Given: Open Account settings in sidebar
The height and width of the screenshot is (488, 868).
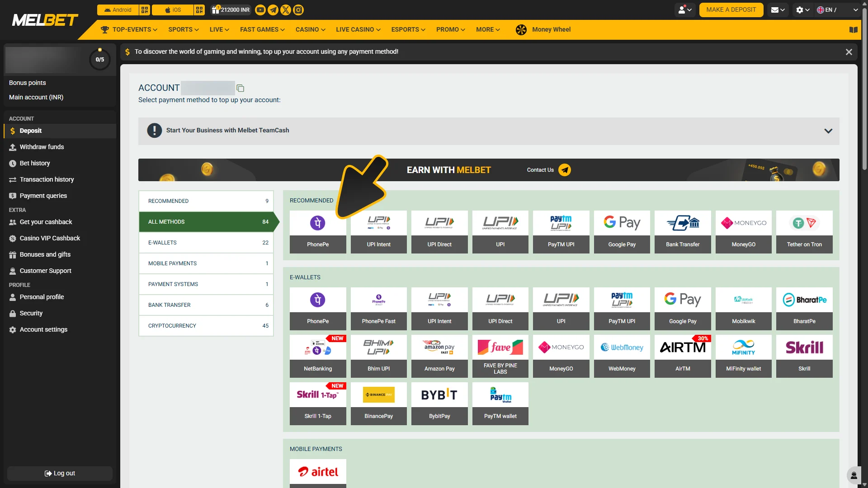Looking at the screenshot, I should (x=60, y=329).
